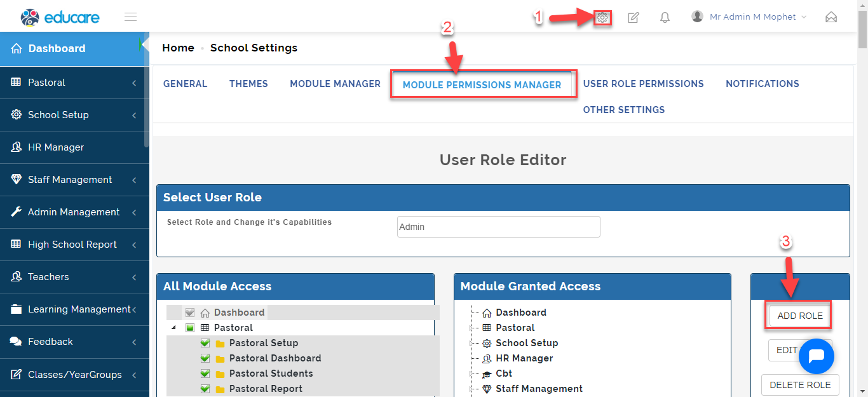Expand the Teachers sidebar chevron
868x397 pixels.
[134, 277]
